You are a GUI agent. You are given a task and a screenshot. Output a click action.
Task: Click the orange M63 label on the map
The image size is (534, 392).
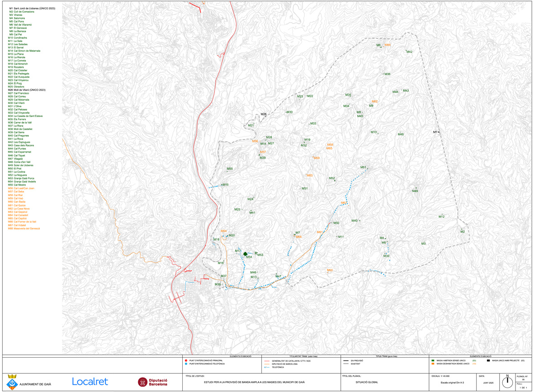click(310, 176)
